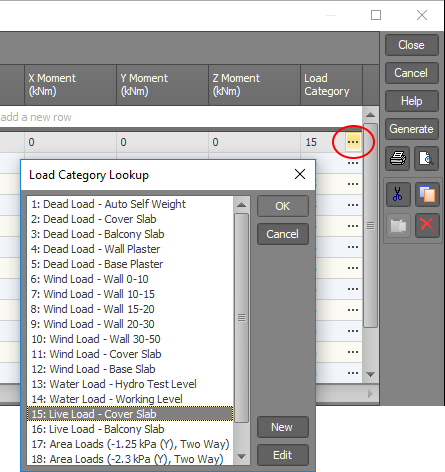Image resolution: width=445 pixels, height=472 pixels.
Task: Click the OK button in lookup dialog
Action: click(x=283, y=206)
